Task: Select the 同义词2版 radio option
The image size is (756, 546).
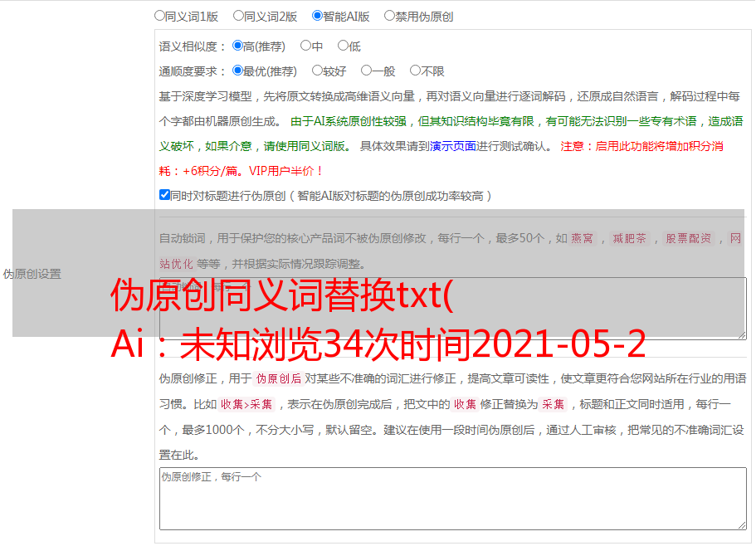Action: [238, 16]
